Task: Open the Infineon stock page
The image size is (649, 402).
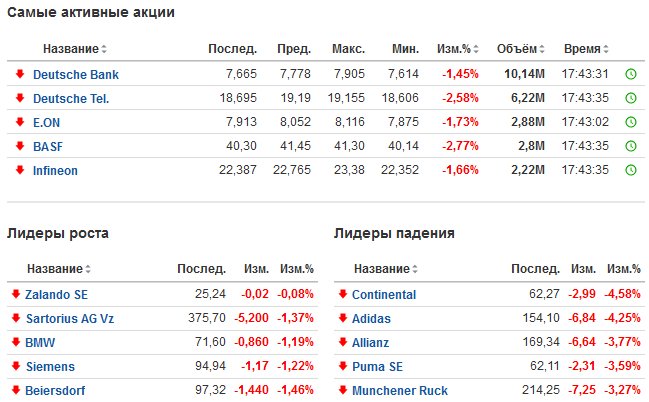Action: [55, 171]
